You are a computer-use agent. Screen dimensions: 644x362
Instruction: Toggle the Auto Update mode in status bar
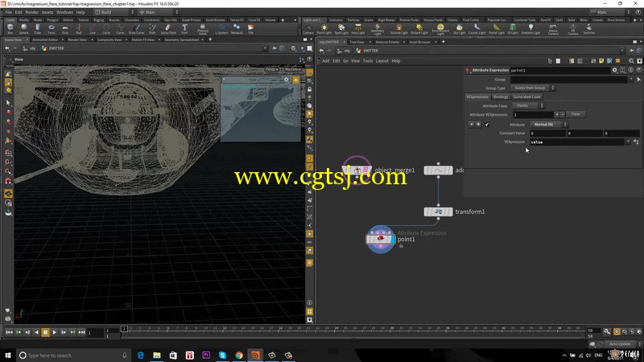tap(620, 344)
